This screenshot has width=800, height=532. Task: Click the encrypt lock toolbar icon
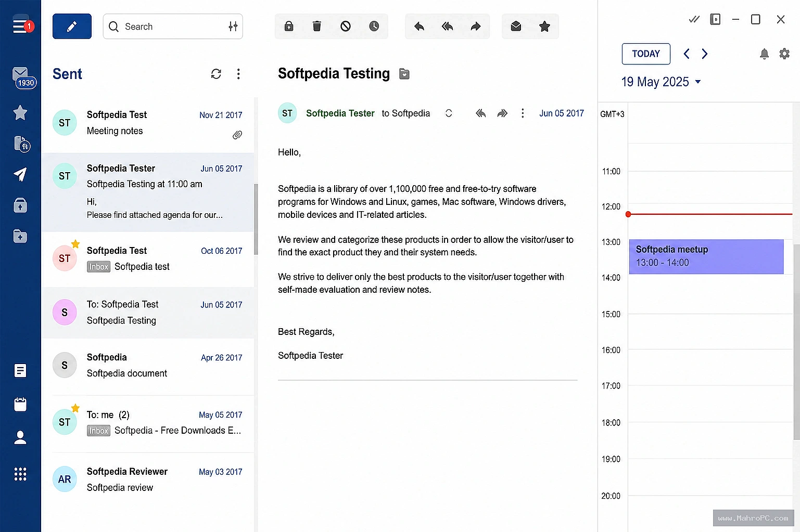pyautogui.click(x=289, y=26)
